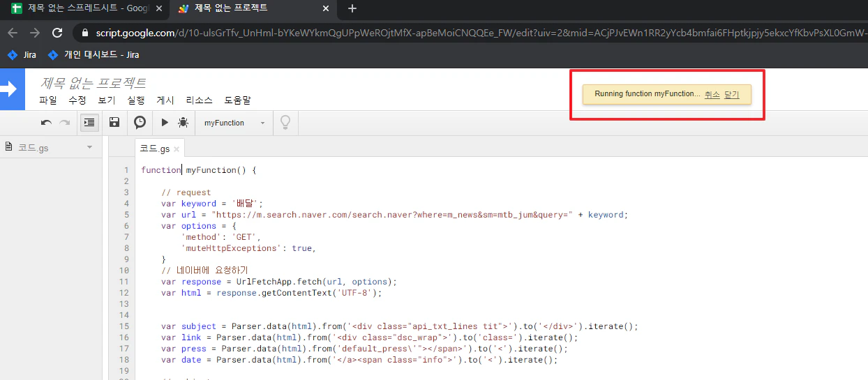Click line number 15 in gutter
This screenshot has height=380, width=868.
tap(124, 326)
